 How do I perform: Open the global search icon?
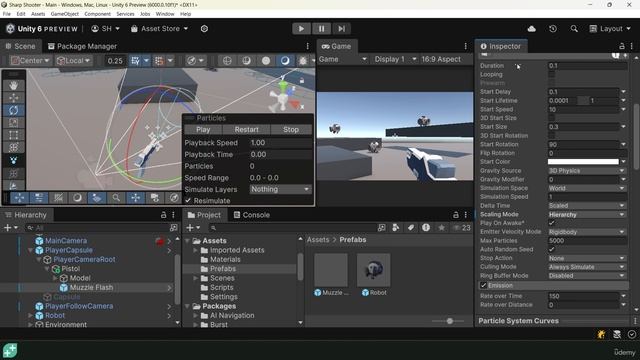coord(574,29)
